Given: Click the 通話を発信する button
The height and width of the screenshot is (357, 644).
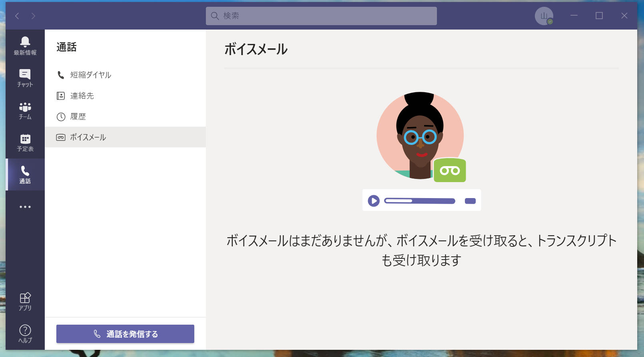Looking at the screenshot, I should (125, 334).
